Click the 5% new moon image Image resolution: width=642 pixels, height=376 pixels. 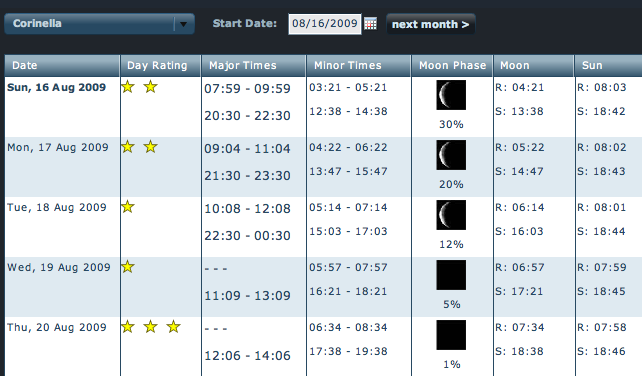click(451, 275)
